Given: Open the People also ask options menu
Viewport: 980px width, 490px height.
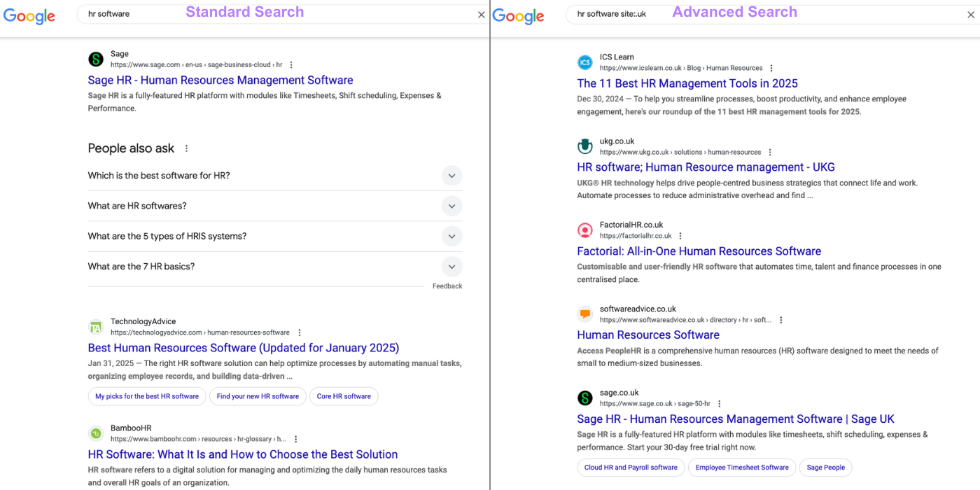Looking at the screenshot, I should coord(186,148).
